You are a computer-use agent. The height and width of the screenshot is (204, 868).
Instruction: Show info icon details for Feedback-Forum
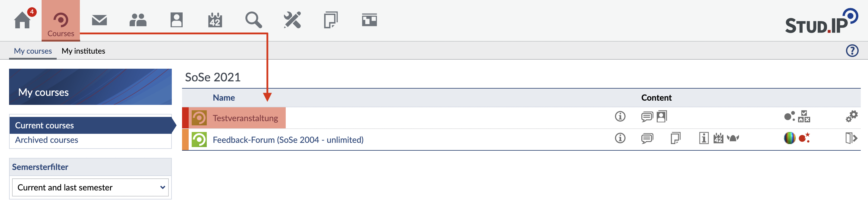point(620,138)
